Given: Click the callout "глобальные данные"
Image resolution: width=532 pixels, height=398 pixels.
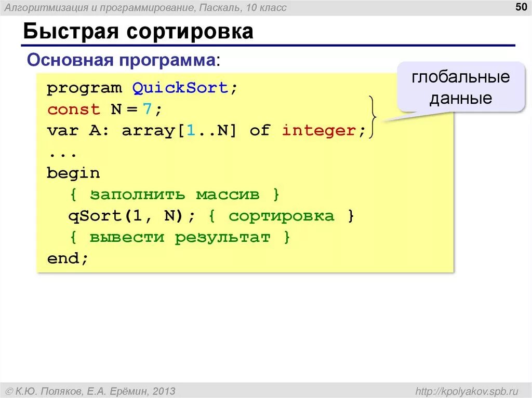Looking at the screenshot, I should tap(460, 88).
